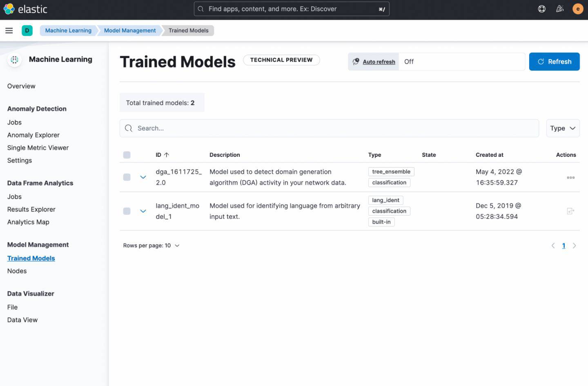588x386 pixels.
Task: Click the lang_ident_model_1 row action icon
Action: point(570,211)
